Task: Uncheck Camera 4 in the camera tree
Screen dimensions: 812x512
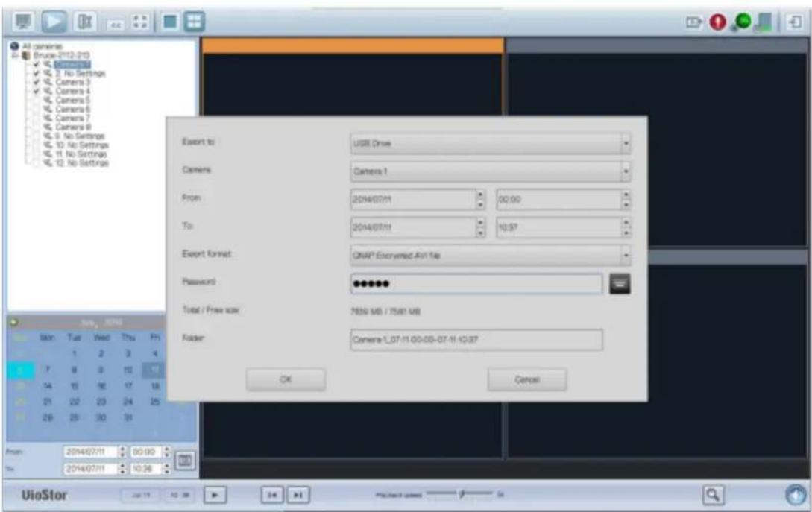Action: pos(36,90)
